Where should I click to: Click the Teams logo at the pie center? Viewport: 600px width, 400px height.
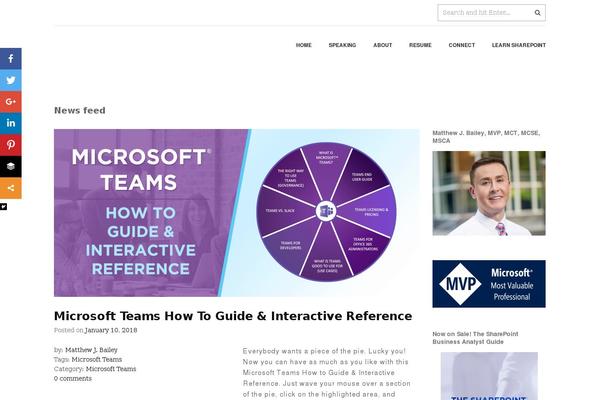(326, 211)
